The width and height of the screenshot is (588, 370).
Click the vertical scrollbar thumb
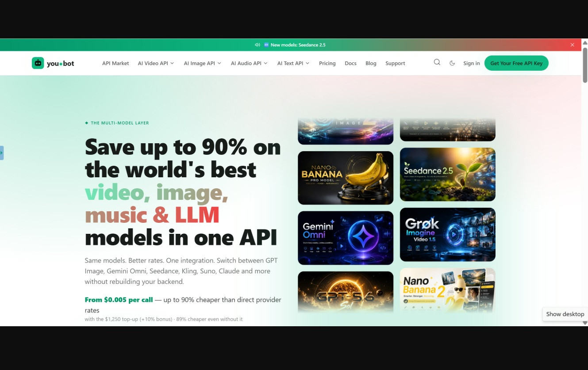coord(585,65)
